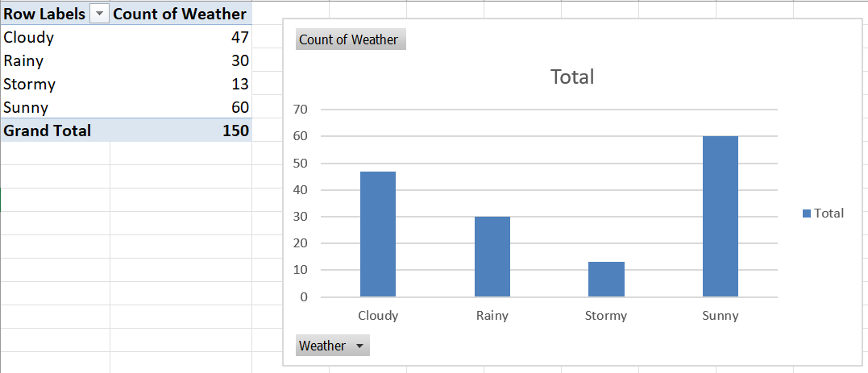The width and height of the screenshot is (868, 373).
Task: Select the Sunny bar in chart
Action: coord(720,216)
